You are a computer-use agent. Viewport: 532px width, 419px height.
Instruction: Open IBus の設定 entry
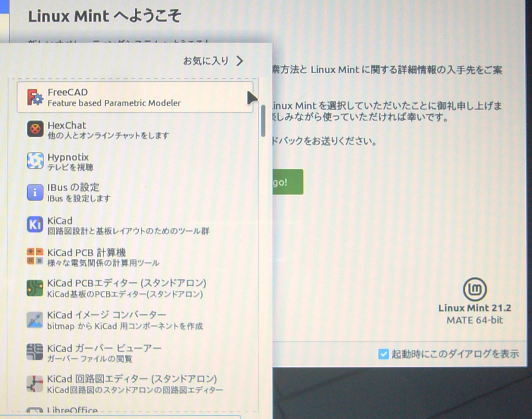135,192
